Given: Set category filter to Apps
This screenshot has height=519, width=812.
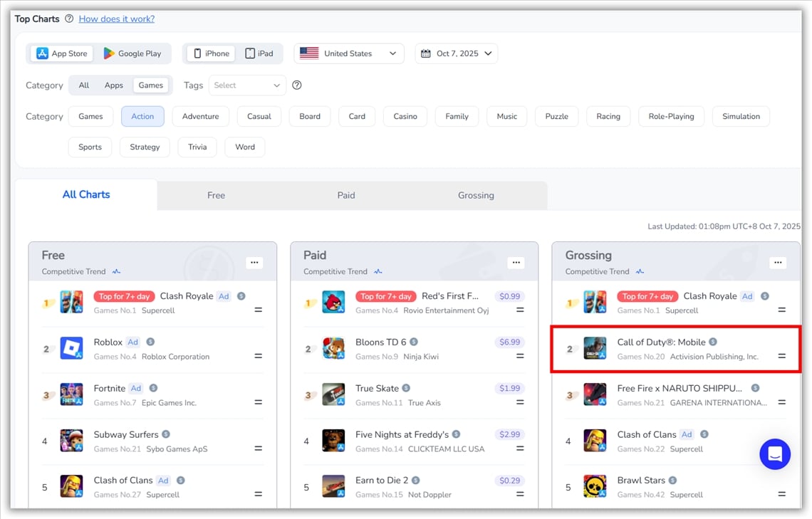Looking at the screenshot, I should click(114, 85).
